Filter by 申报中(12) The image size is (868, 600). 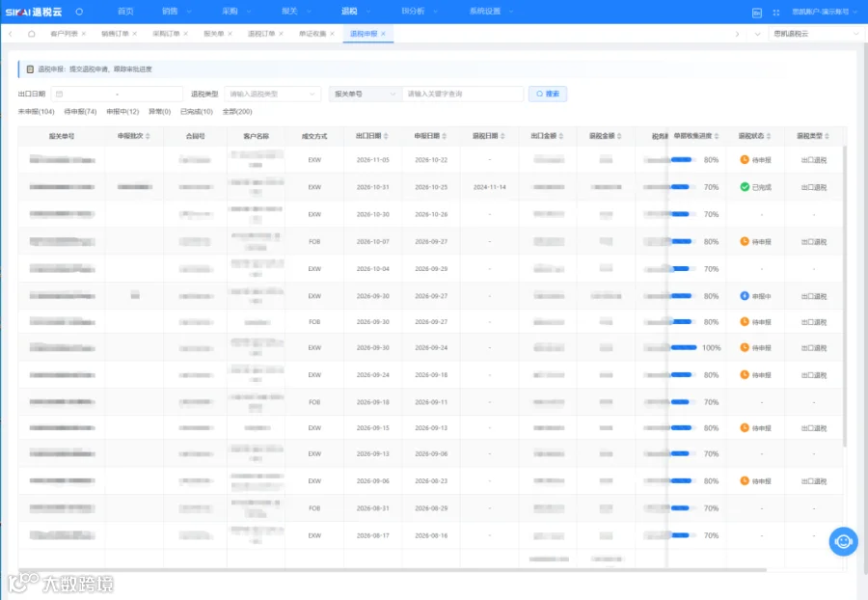122,112
